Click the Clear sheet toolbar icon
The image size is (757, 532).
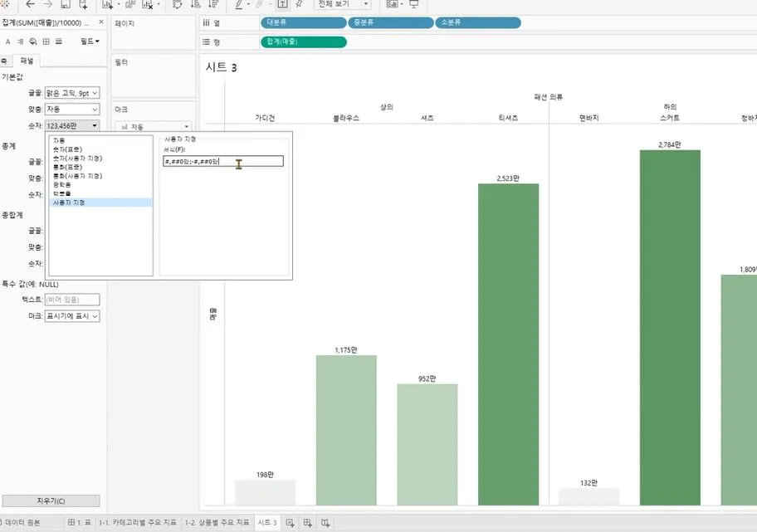tap(147, 4)
